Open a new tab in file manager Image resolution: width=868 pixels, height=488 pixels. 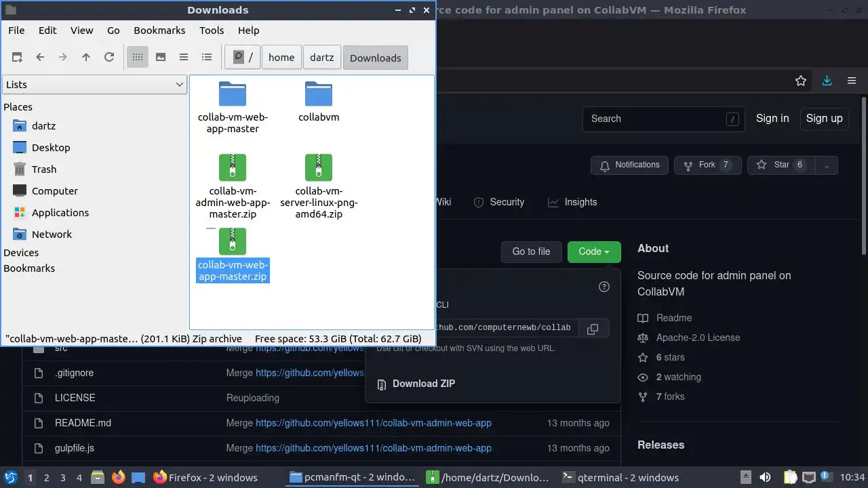coord(17,58)
